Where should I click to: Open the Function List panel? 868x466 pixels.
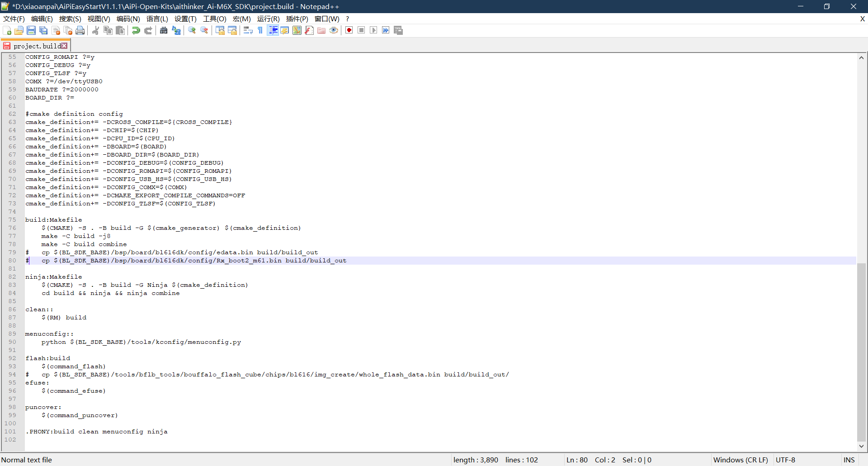pyautogui.click(x=309, y=30)
